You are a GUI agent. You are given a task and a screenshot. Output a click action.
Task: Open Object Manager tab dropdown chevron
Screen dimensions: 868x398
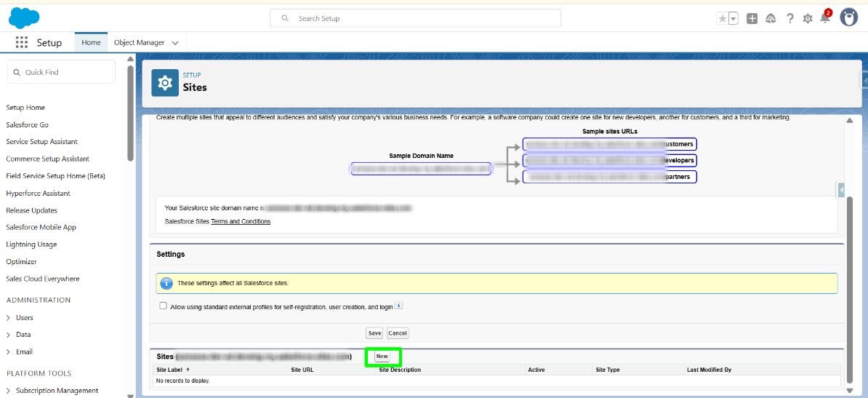175,43
